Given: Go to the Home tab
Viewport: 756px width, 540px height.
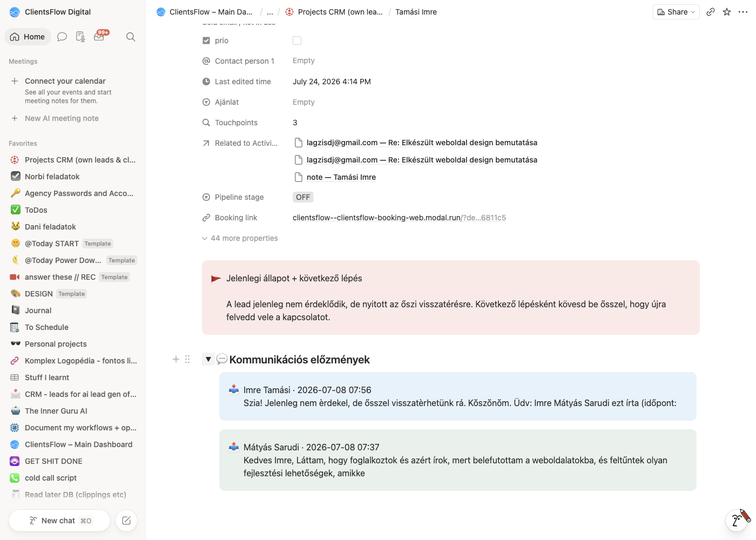Looking at the screenshot, I should pyautogui.click(x=28, y=37).
